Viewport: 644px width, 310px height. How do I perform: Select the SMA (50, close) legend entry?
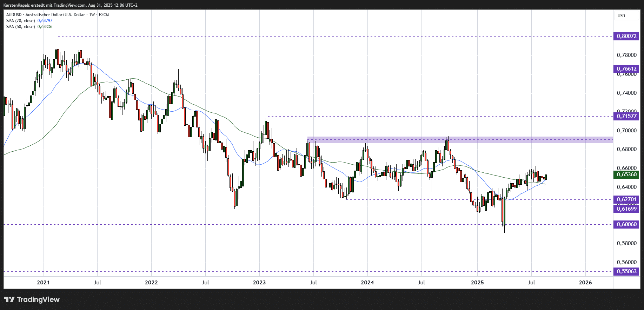click(x=20, y=27)
